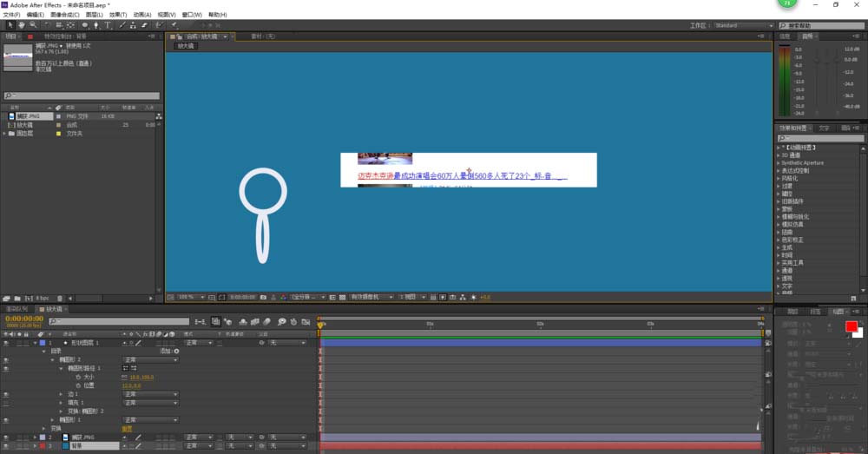Select the Clone Stamp tool
This screenshot has height=454, width=868.
[x=133, y=25]
